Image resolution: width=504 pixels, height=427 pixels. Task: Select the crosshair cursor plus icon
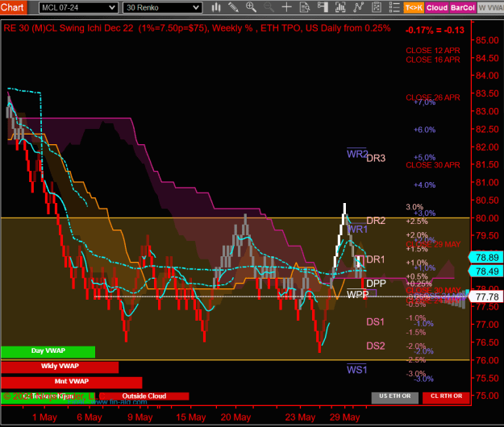pyautogui.click(x=286, y=7)
